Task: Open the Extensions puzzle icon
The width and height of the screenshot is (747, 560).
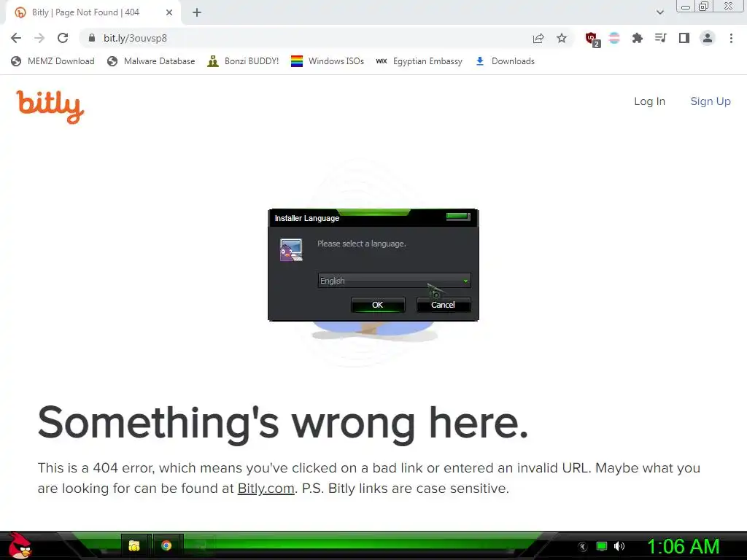Action: click(637, 38)
